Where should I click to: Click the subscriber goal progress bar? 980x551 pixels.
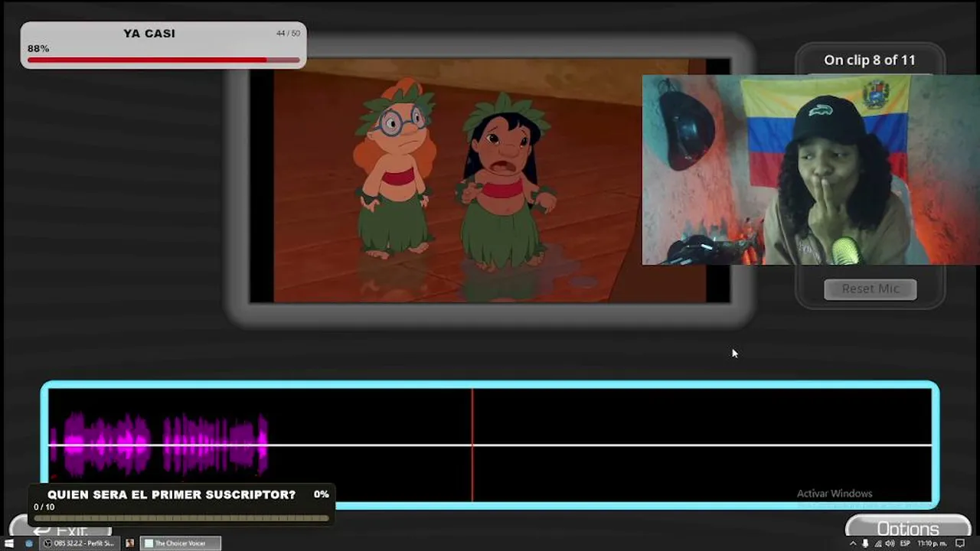[x=181, y=518]
